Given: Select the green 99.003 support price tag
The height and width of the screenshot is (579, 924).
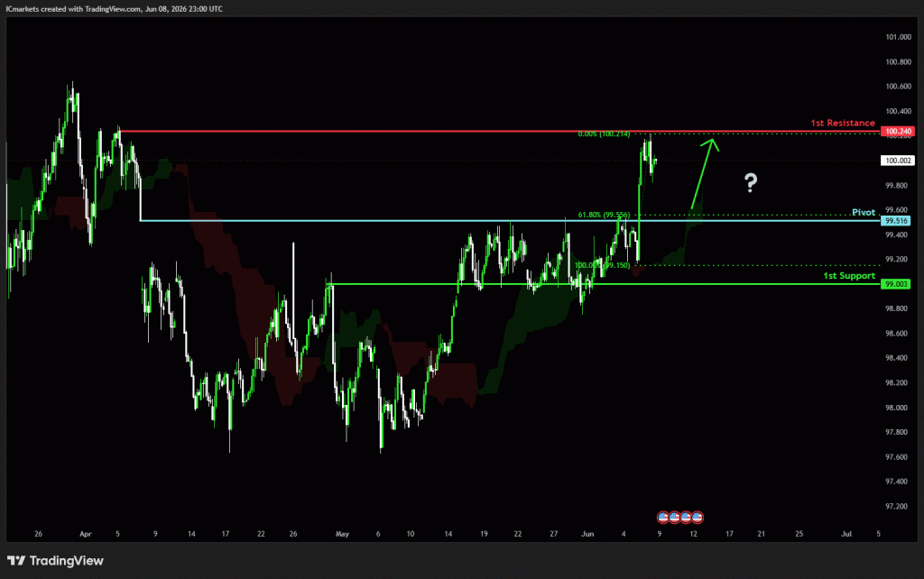Looking at the screenshot, I should point(896,284).
